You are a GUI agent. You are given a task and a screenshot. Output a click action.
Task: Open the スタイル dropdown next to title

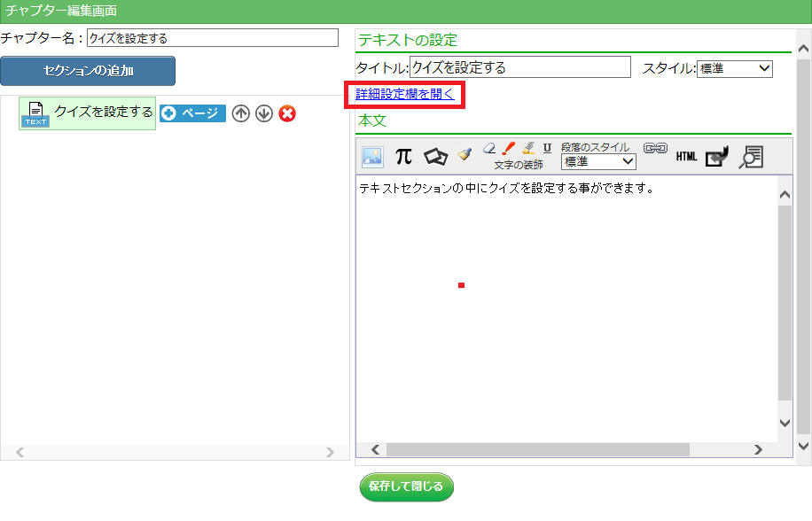734,68
